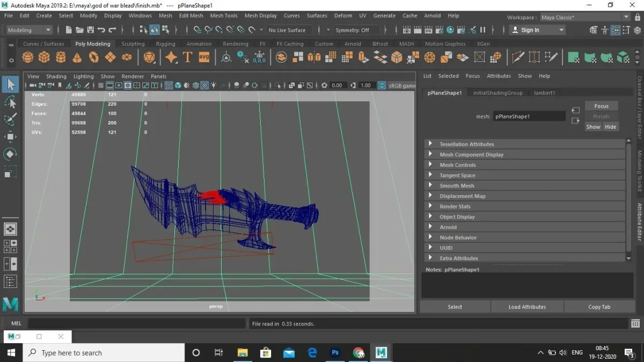Switch to the Sculpting shelf tab

click(x=133, y=44)
